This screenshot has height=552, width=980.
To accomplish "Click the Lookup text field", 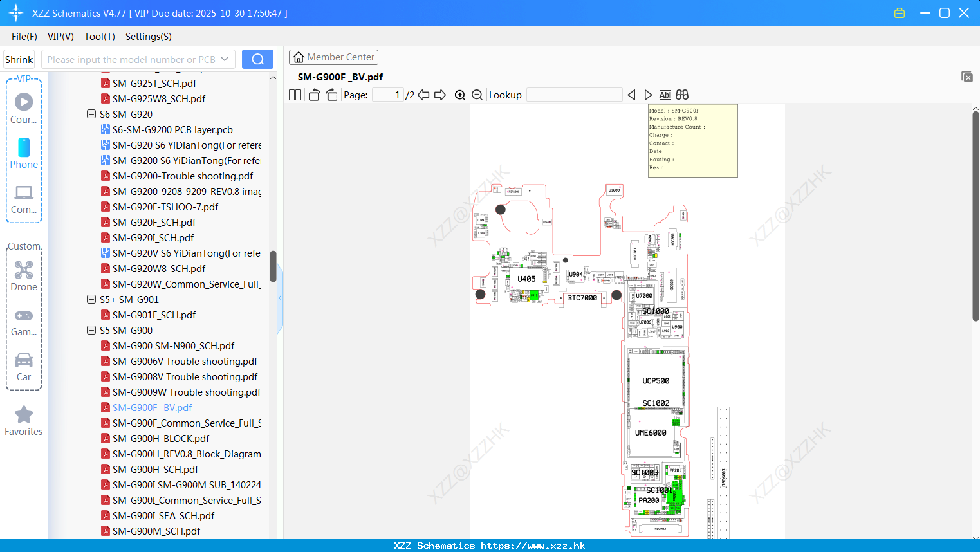I will (575, 95).
